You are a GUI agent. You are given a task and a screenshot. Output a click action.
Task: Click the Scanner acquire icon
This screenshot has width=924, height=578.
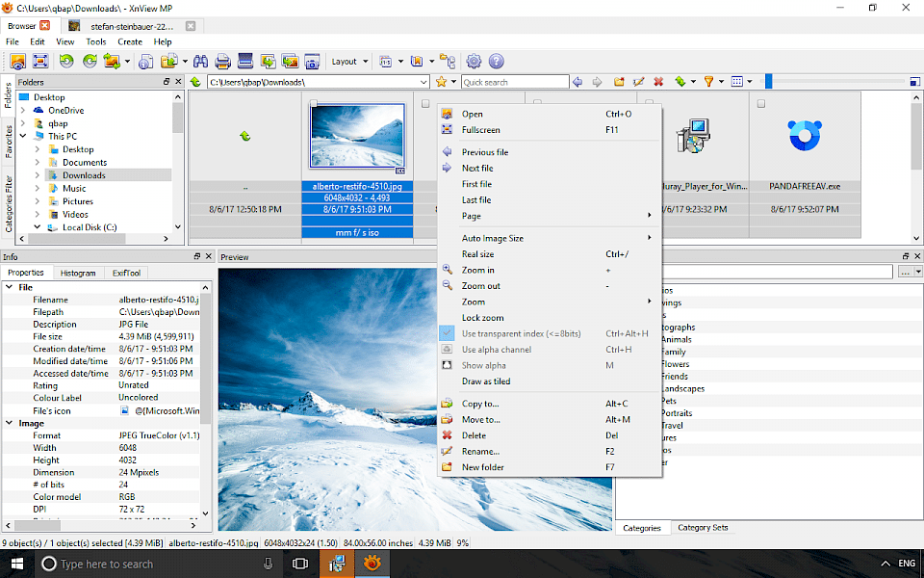coord(245,61)
